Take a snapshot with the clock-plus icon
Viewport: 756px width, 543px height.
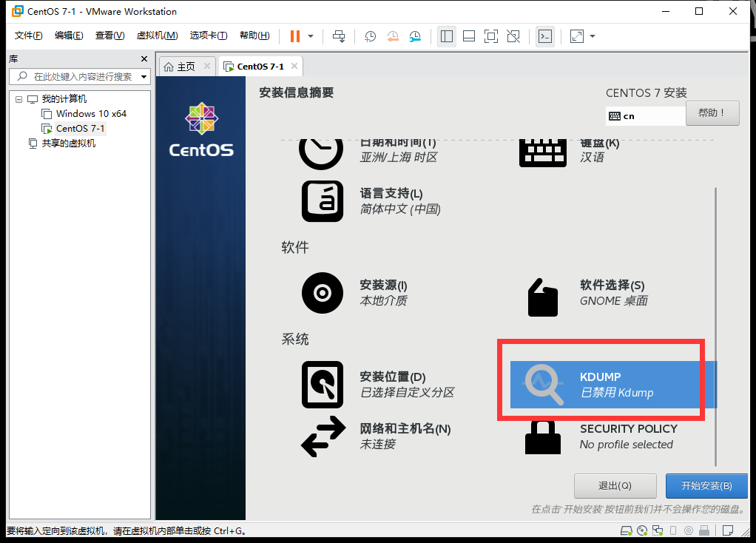coord(370,36)
